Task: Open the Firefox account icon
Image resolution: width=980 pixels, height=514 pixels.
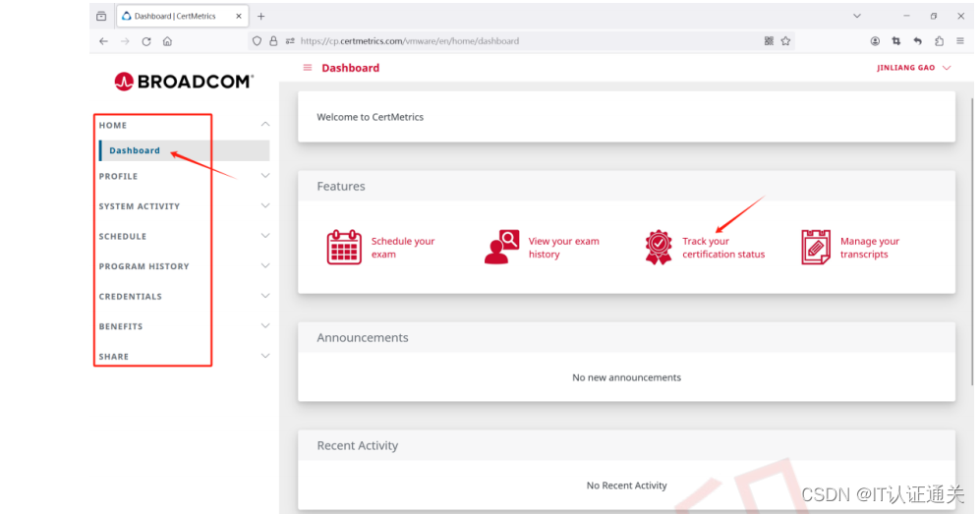Action: click(875, 41)
